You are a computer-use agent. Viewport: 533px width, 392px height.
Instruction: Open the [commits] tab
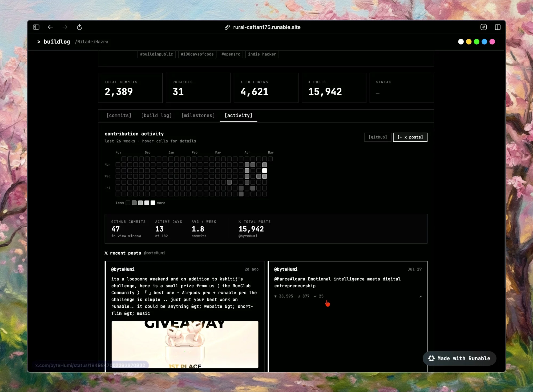coord(119,116)
